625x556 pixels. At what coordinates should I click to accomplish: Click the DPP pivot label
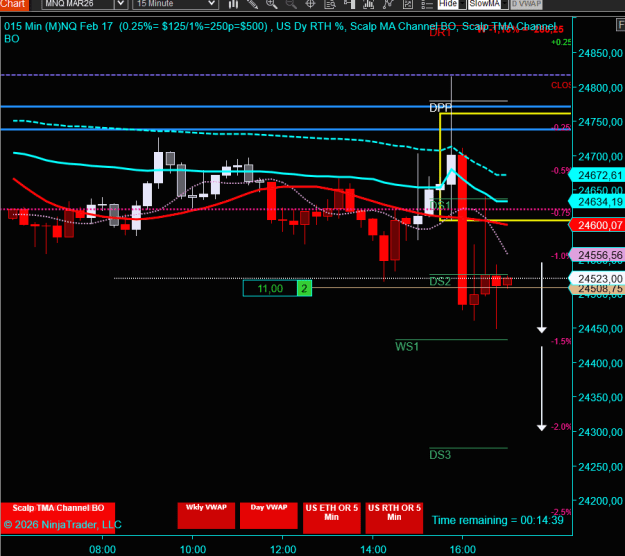pos(440,108)
